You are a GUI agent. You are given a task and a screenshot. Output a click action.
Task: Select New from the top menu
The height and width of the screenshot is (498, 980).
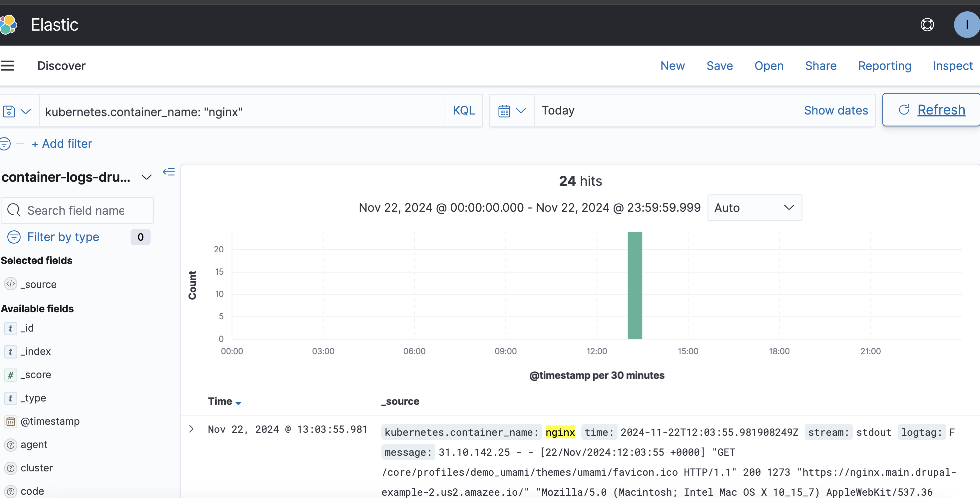click(673, 65)
